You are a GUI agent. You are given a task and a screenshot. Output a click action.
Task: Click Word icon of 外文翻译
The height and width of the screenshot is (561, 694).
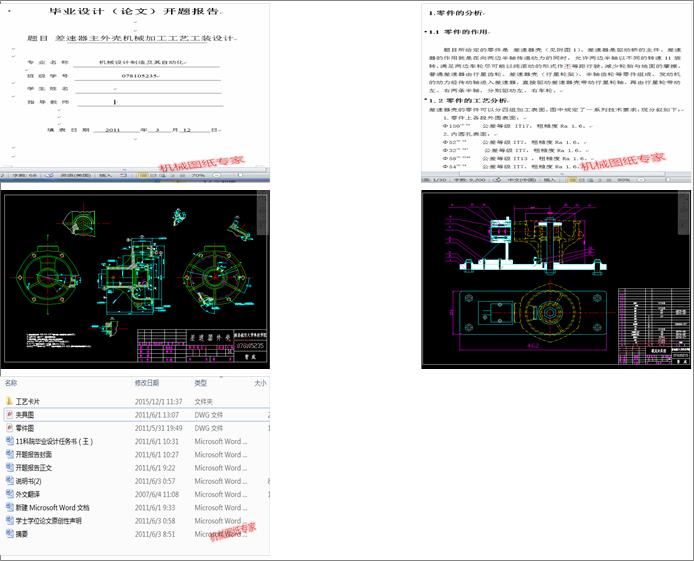coord(9,494)
